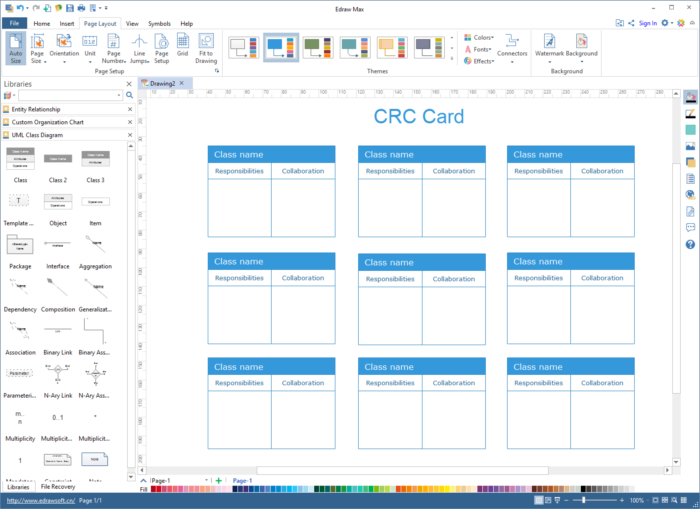Click the zoom in plus button
The height and width of the screenshot is (509, 700).
(622, 500)
